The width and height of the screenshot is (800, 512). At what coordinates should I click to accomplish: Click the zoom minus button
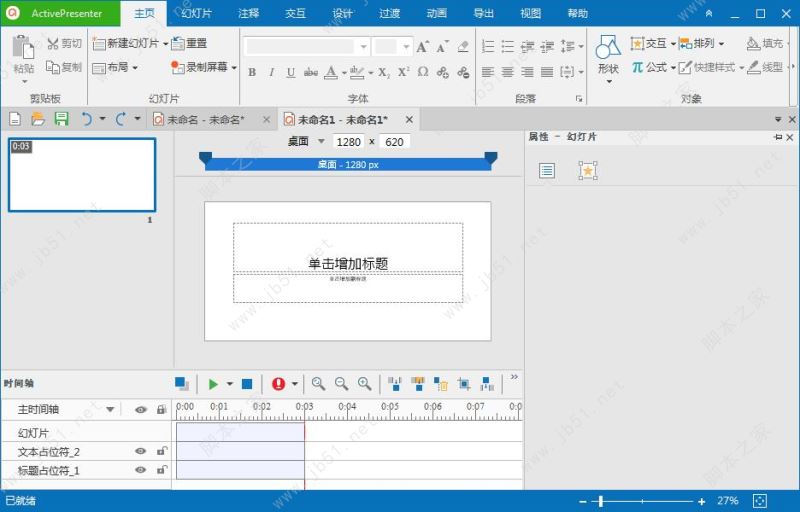[x=583, y=502]
